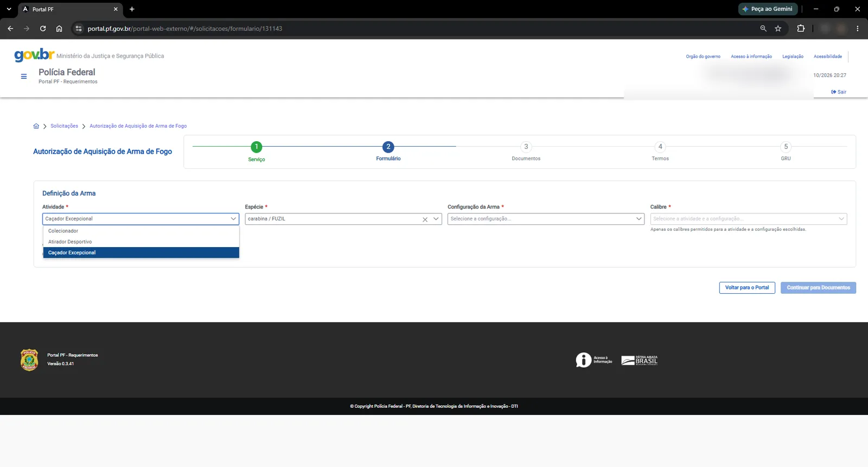Log out using Sair link

(839, 92)
